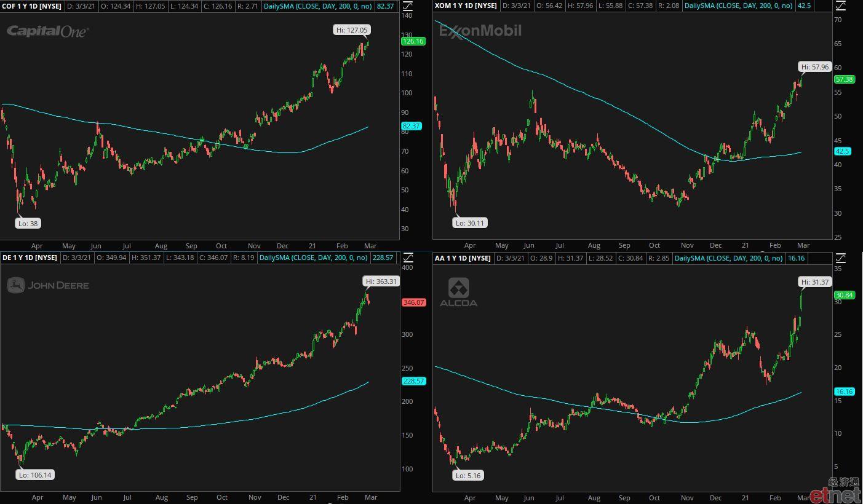Click DE header 'L: 343.18' value
This screenshot has height=504, width=863.
pos(179,258)
